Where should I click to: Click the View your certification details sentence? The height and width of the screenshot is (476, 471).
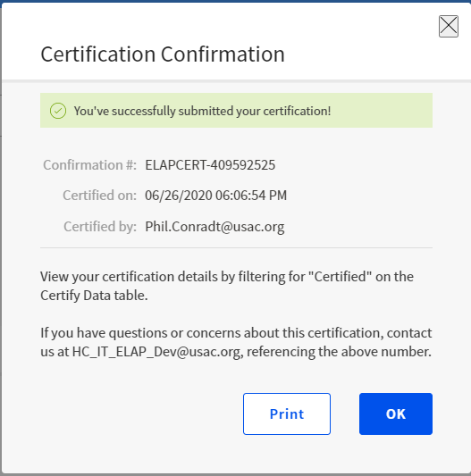click(227, 286)
